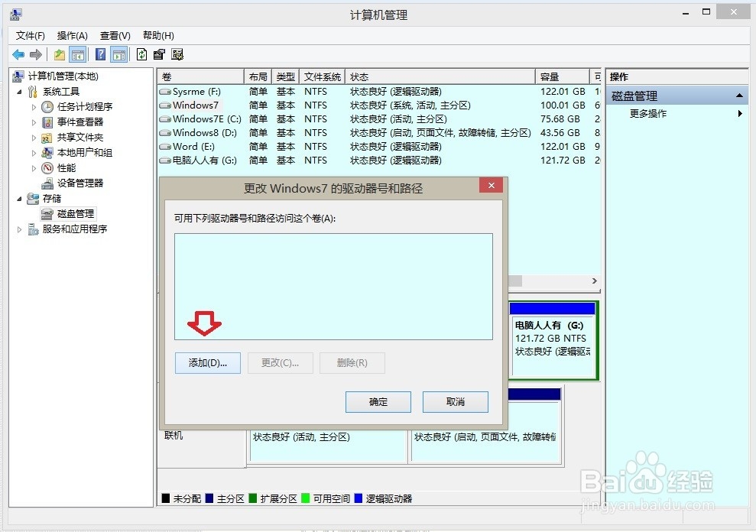The image size is (756, 532).
Task: Expand the 事件查看器 branch arrow
Action: [34, 122]
